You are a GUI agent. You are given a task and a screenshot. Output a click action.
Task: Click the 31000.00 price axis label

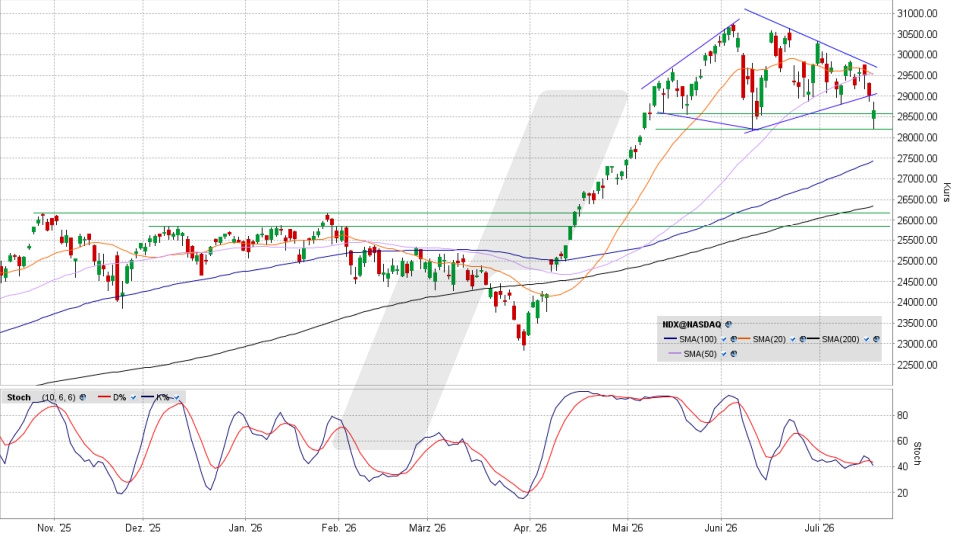point(917,13)
